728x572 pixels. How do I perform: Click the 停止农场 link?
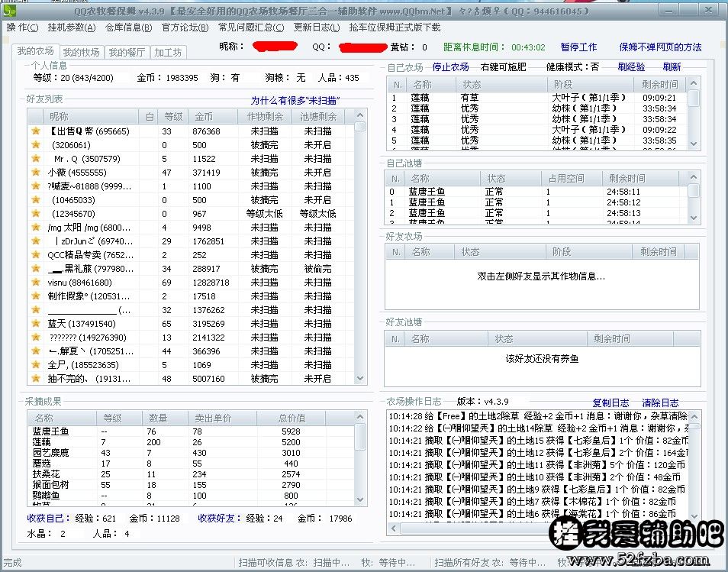450,67
